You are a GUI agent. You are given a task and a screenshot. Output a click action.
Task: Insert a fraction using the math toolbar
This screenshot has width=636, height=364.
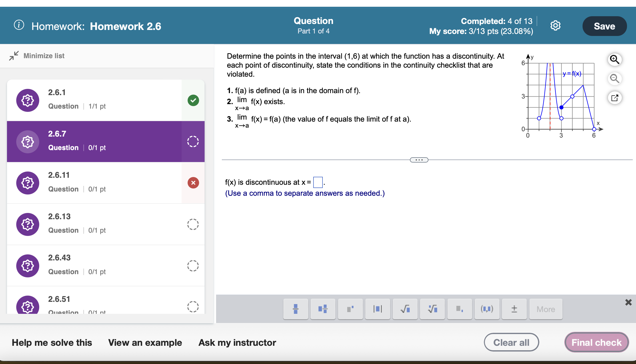[296, 309]
